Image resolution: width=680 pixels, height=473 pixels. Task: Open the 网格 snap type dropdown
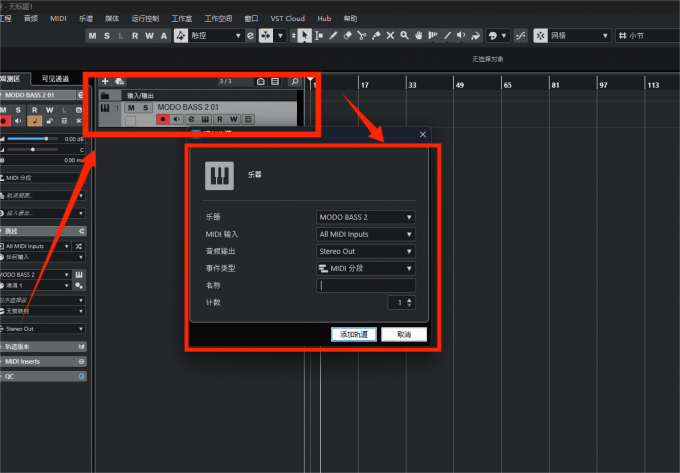[x=580, y=36]
